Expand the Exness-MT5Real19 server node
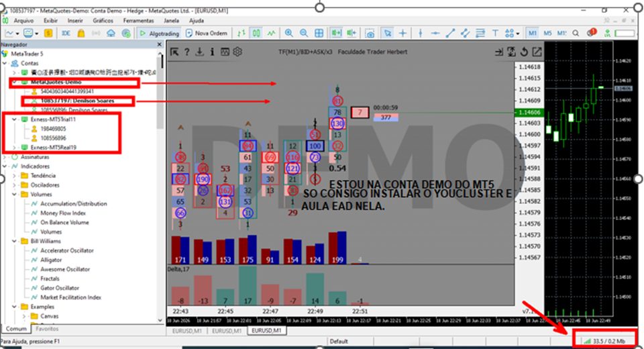The height and width of the screenshot is (349, 644). tap(14, 147)
